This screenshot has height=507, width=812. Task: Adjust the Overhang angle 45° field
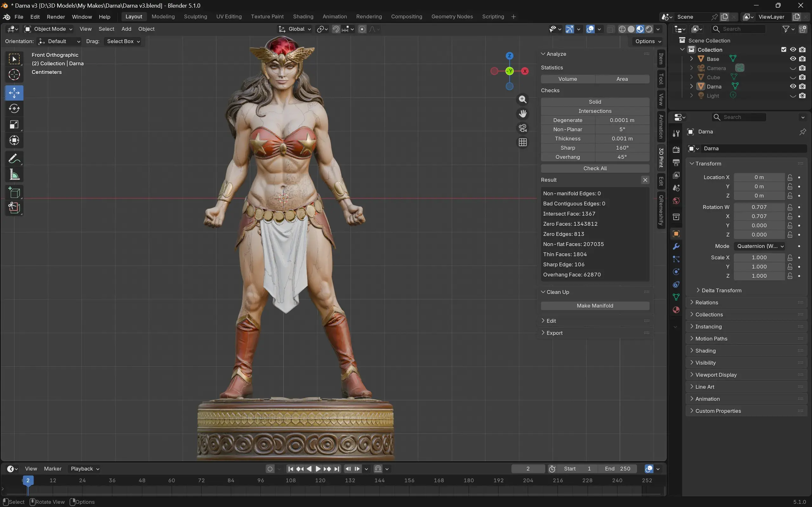pos(622,157)
